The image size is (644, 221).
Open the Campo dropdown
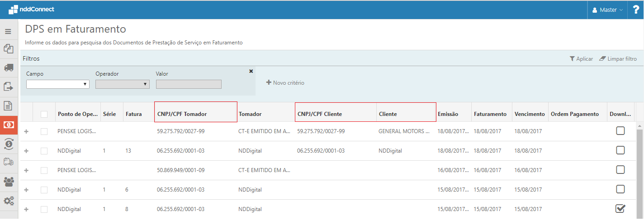tap(57, 84)
